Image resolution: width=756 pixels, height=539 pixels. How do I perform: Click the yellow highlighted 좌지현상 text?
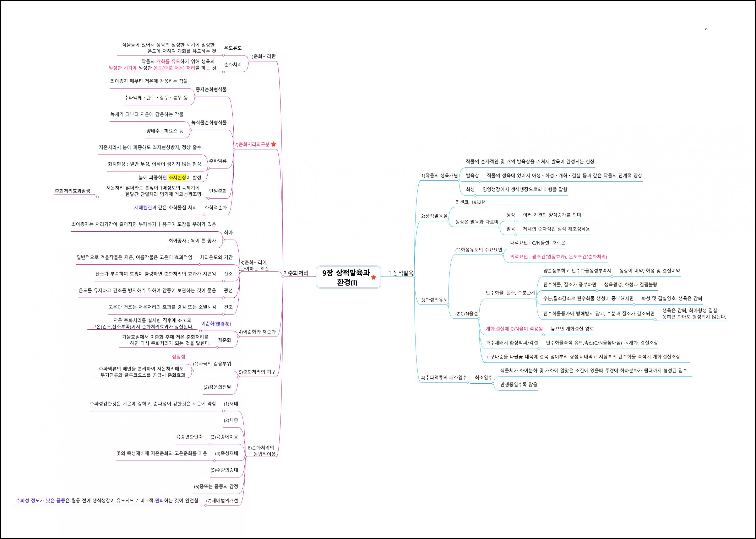click(177, 177)
